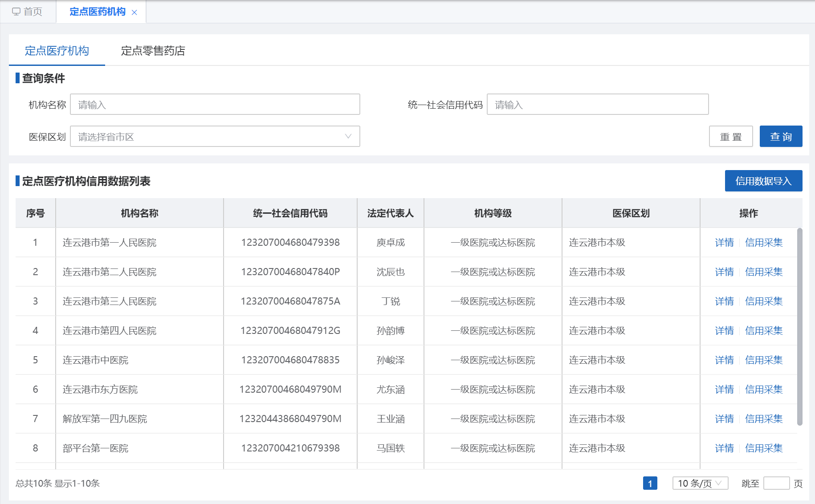View 详情 for 解放军第一四九医院
815x504 pixels.
(x=725, y=419)
